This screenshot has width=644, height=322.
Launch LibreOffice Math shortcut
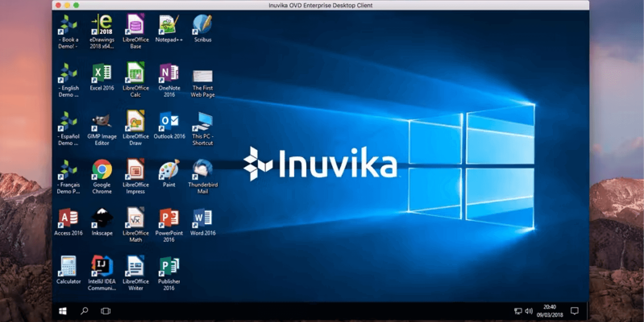(x=135, y=225)
